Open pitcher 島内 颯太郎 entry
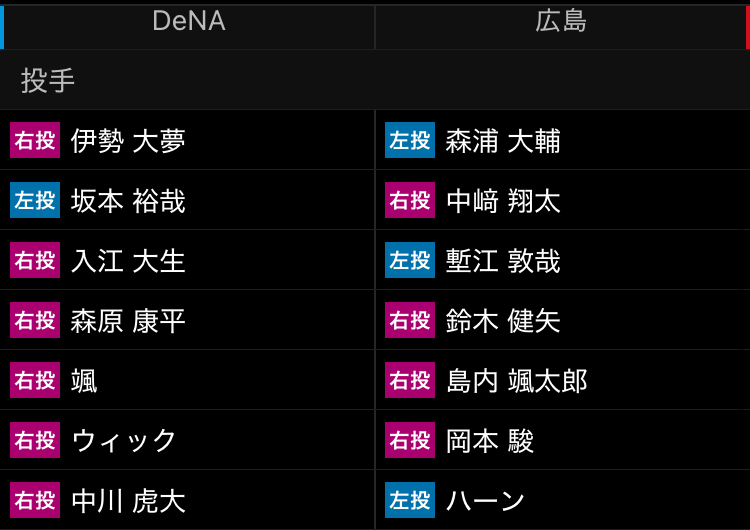Screen dimensions: 750x530 (x=563, y=380)
